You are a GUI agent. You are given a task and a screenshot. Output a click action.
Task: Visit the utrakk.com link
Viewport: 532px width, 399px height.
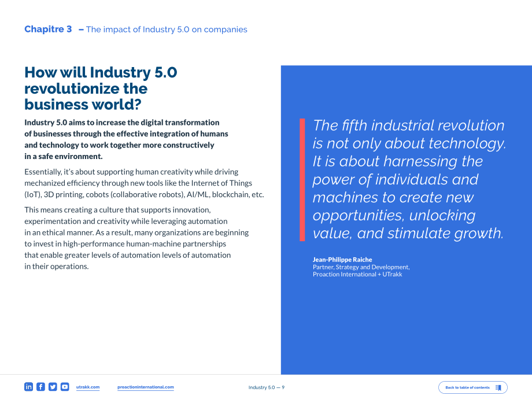point(88,387)
